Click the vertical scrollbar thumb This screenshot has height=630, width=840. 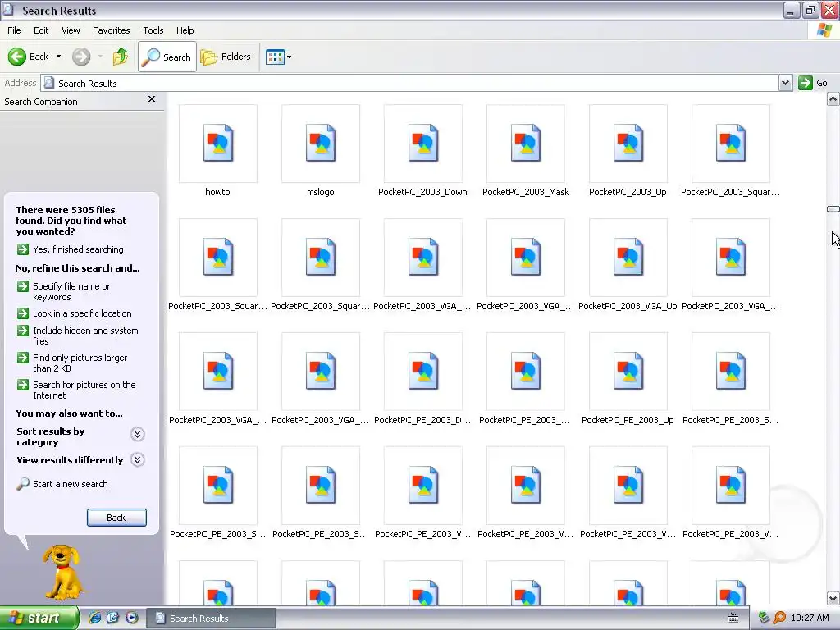coord(833,209)
